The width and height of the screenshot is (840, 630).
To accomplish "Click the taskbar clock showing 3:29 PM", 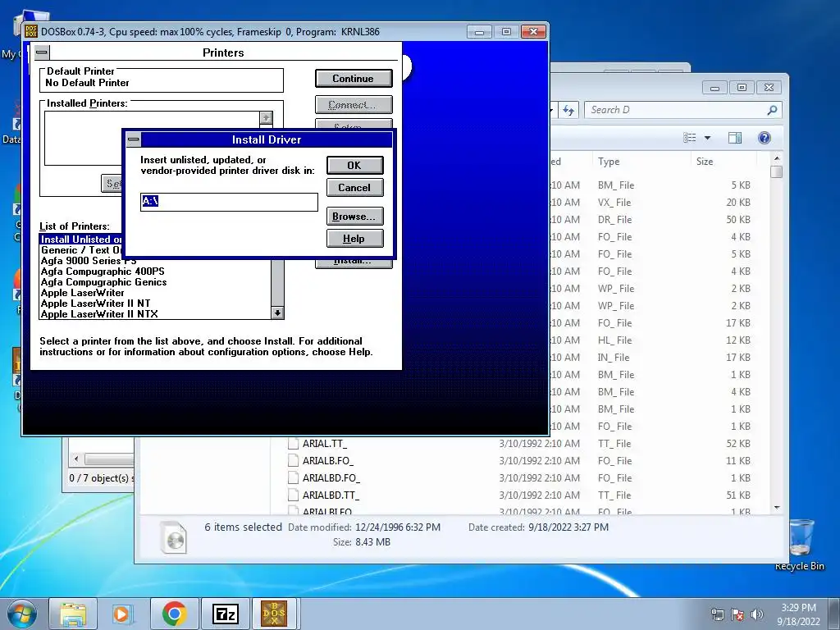I will pyautogui.click(x=798, y=614).
